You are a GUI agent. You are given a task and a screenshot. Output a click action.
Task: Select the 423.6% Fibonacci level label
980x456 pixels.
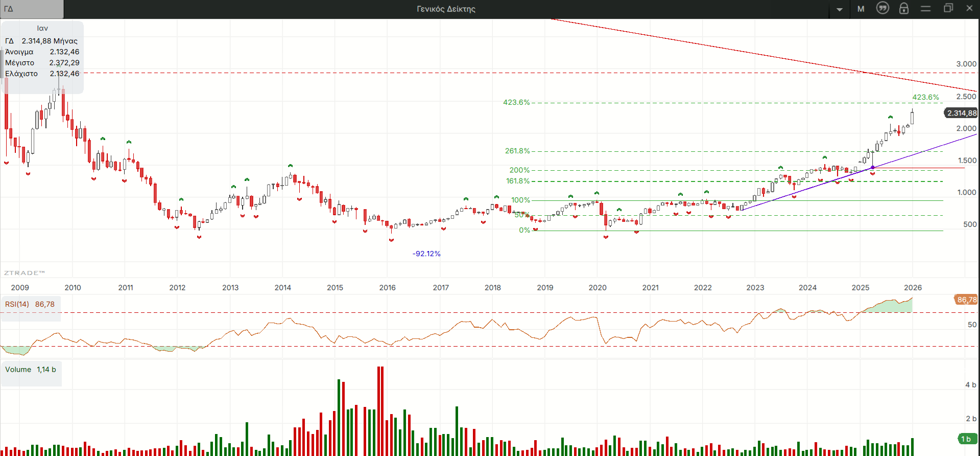(x=516, y=102)
